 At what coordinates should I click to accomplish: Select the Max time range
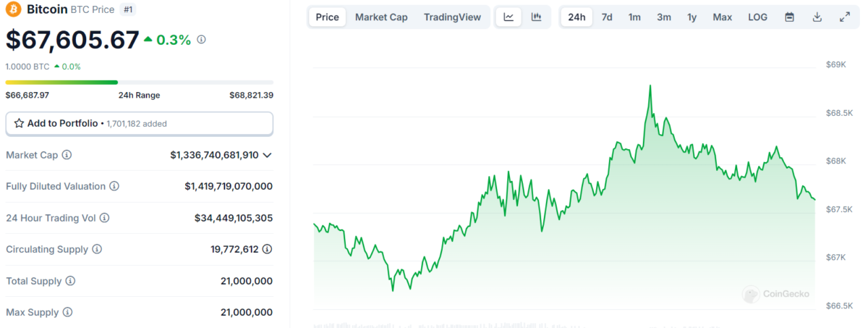point(722,17)
